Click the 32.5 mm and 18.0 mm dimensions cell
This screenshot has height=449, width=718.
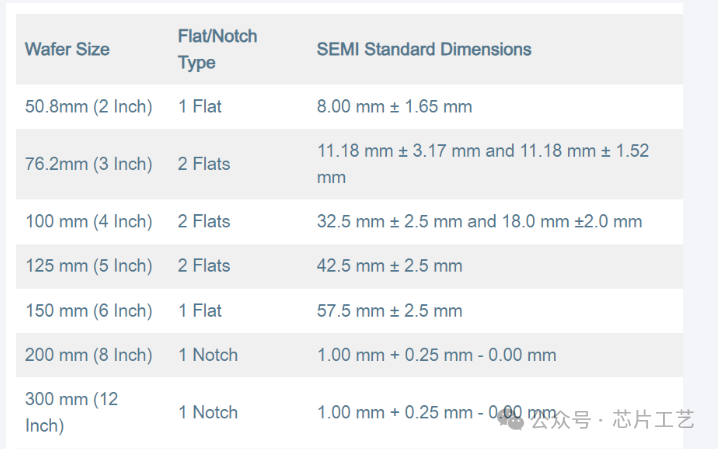pyautogui.click(x=479, y=221)
